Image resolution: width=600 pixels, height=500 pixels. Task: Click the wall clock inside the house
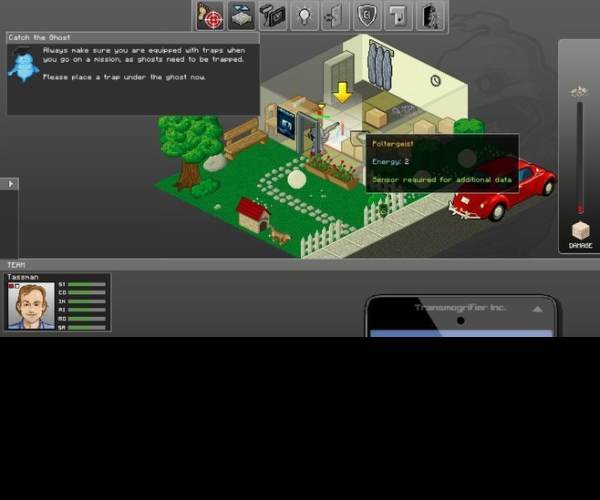435,80
